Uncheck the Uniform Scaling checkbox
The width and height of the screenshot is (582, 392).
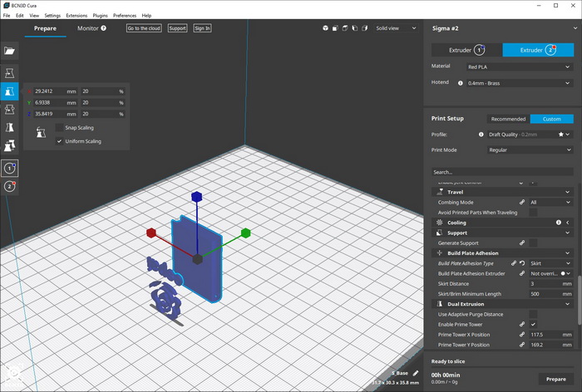click(59, 141)
